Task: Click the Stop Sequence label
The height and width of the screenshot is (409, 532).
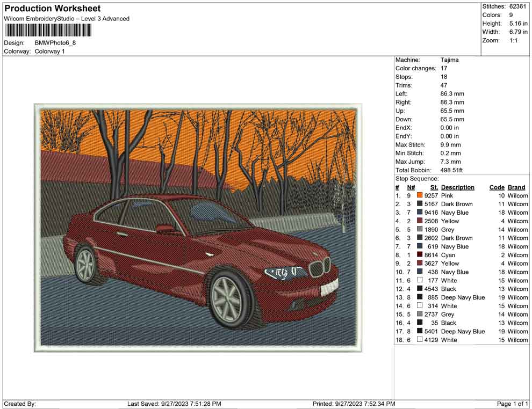Action: pyautogui.click(x=417, y=179)
